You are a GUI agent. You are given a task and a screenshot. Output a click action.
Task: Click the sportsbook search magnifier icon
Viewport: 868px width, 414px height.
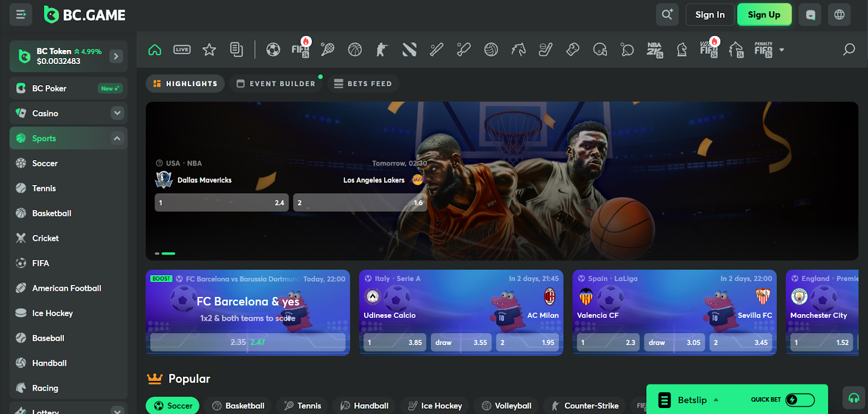coord(849,50)
